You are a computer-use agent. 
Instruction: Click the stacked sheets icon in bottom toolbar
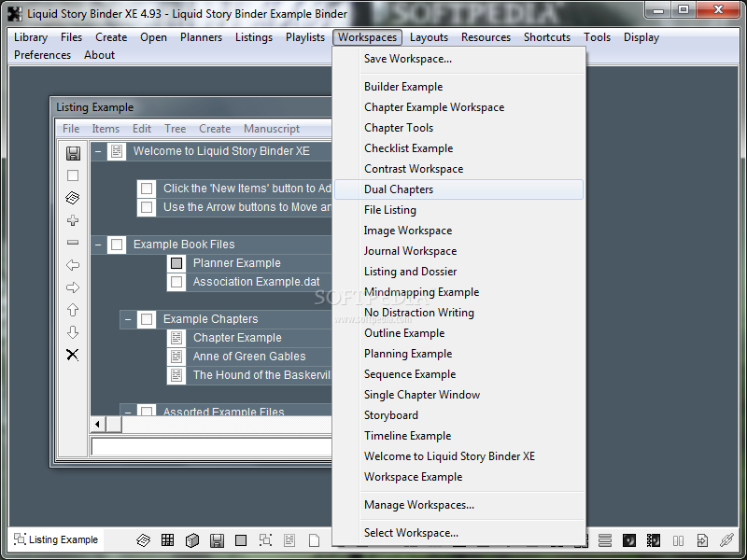pyautogui.click(x=144, y=540)
